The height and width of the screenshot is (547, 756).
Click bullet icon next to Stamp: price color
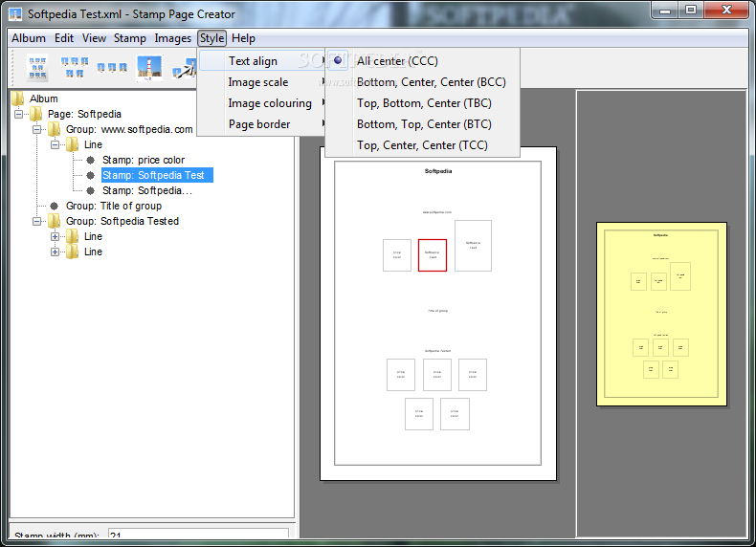pyautogui.click(x=90, y=160)
